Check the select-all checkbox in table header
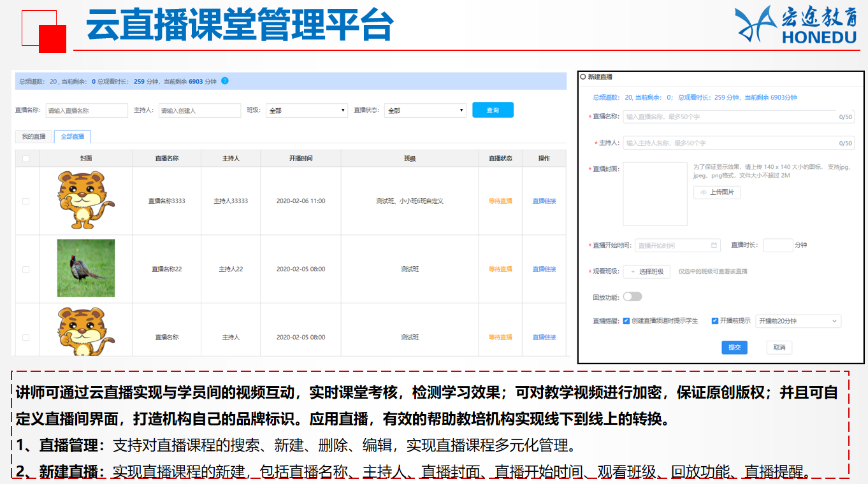 pos(26,159)
